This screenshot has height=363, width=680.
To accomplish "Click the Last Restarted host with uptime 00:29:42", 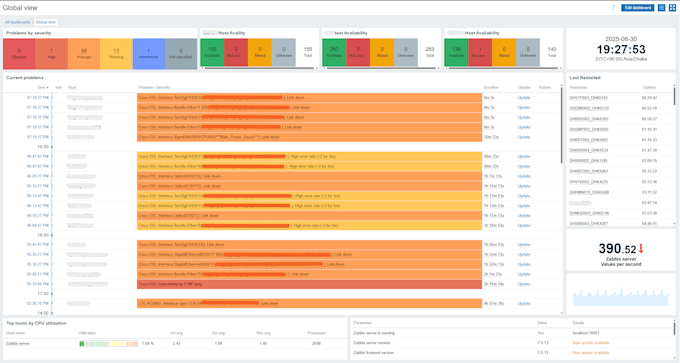I will click(x=588, y=98).
